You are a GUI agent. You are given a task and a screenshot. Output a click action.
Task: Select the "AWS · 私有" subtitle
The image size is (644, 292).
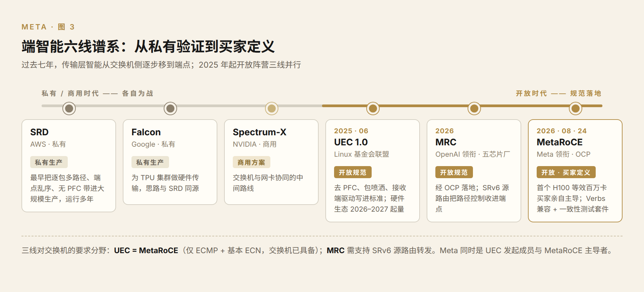coord(48,144)
